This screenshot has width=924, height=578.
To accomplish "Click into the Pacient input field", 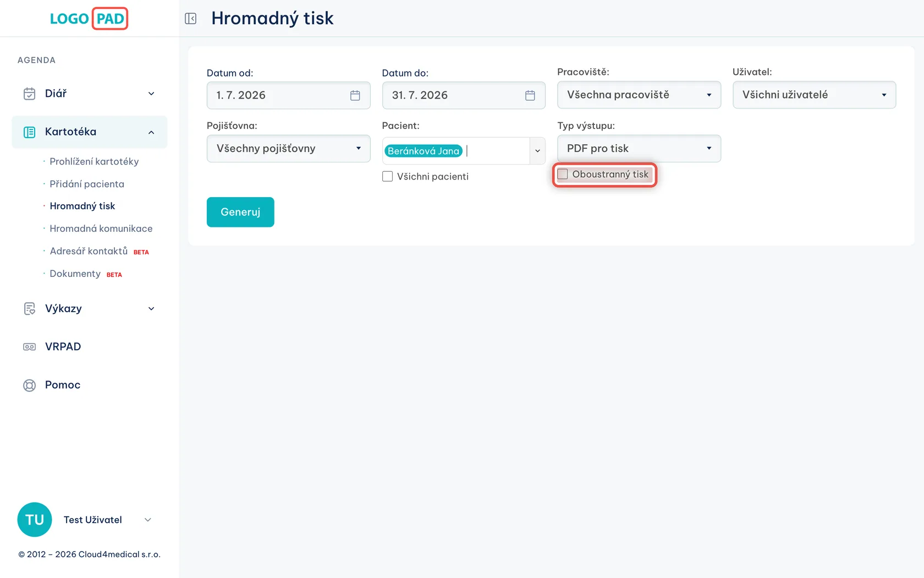I will [497, 151].
